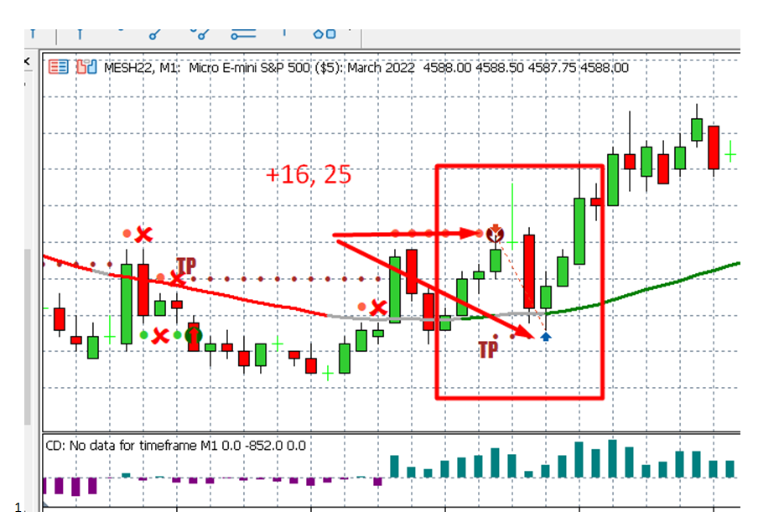Select the Shapes drawing tool

click(324, 34)
